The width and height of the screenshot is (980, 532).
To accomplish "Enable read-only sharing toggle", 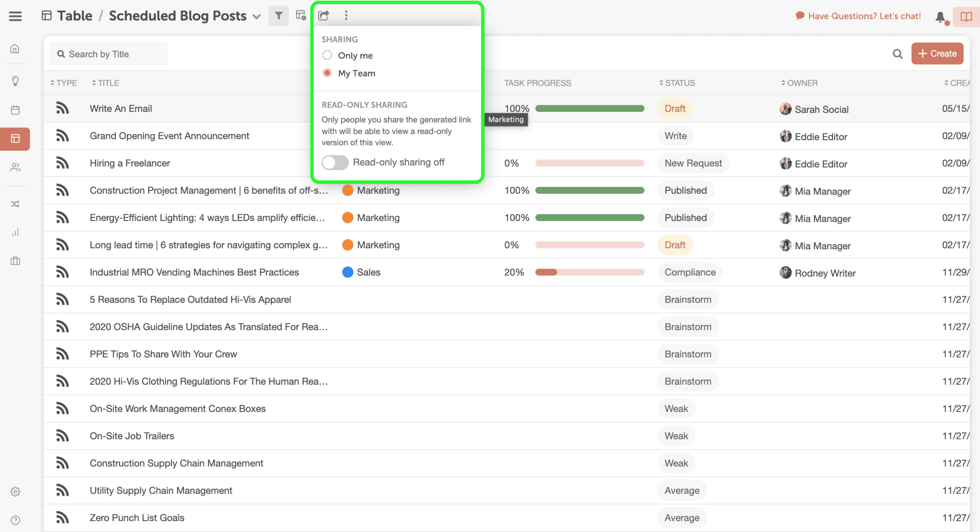I will tap(335, 163).
